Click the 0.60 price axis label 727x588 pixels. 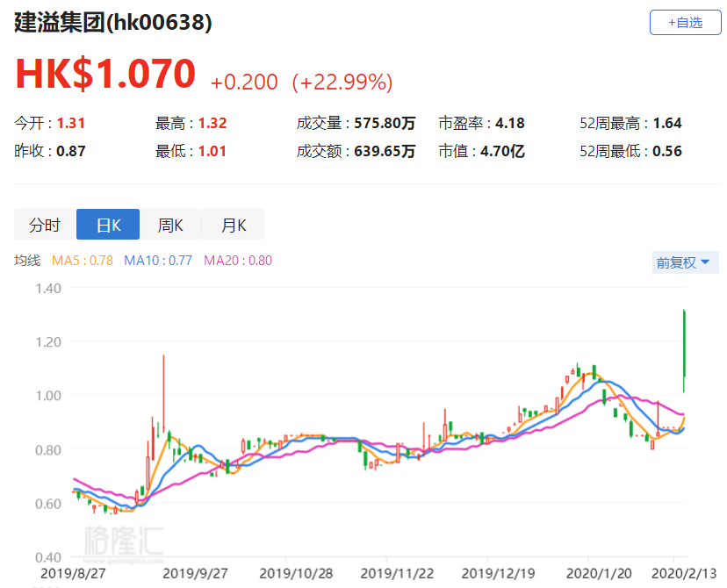click(x=48, y=504)
